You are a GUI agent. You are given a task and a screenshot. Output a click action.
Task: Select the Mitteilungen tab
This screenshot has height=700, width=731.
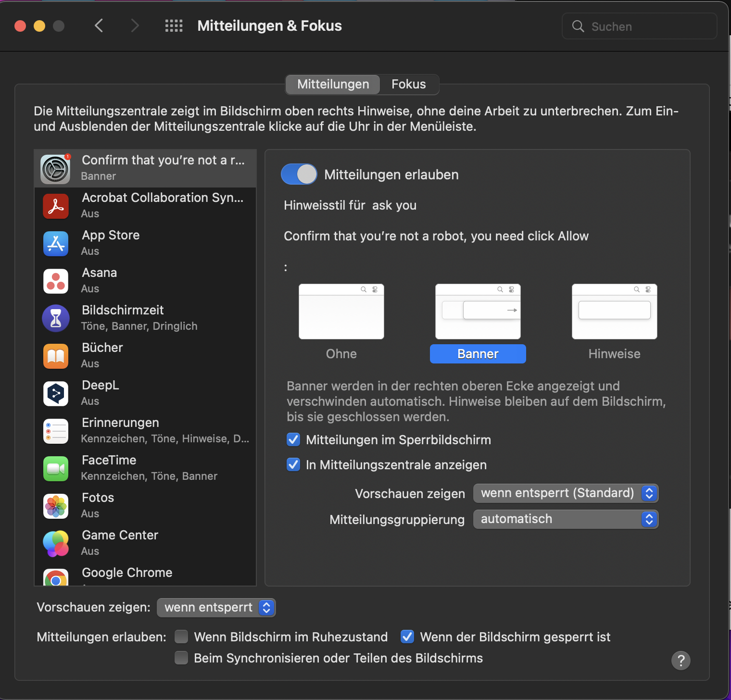point(333,85)
